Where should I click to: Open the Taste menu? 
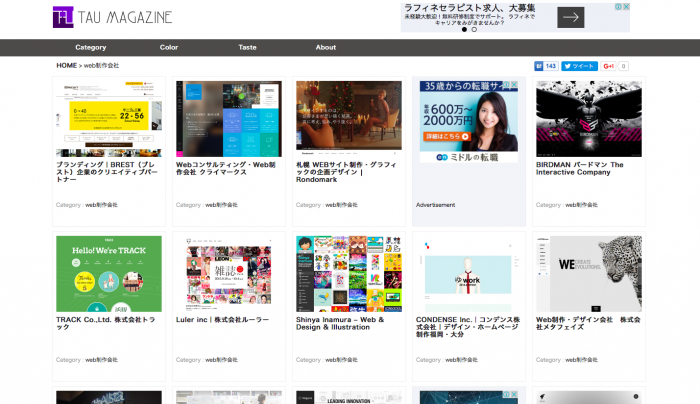[x=247, y=47]
